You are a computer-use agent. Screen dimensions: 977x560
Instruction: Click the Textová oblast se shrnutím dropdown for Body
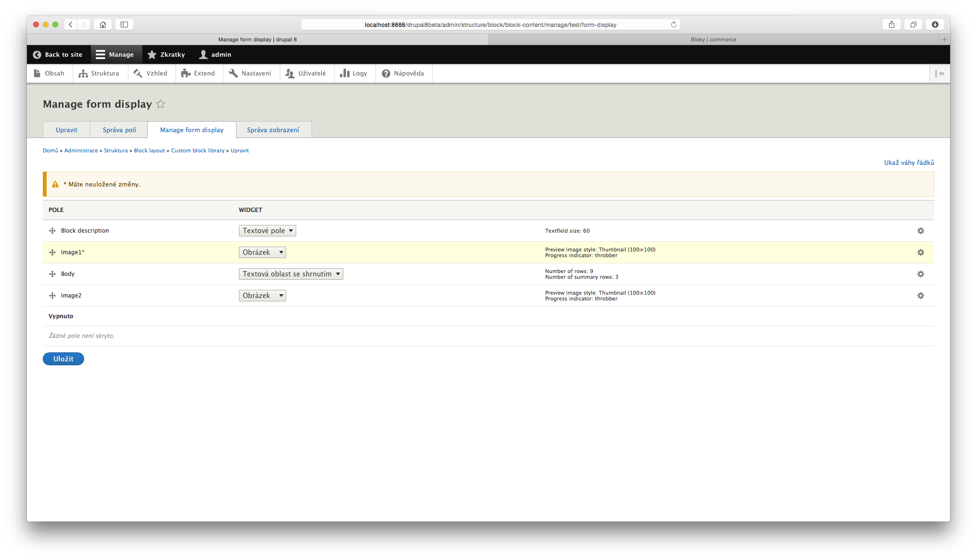(290, 274)
